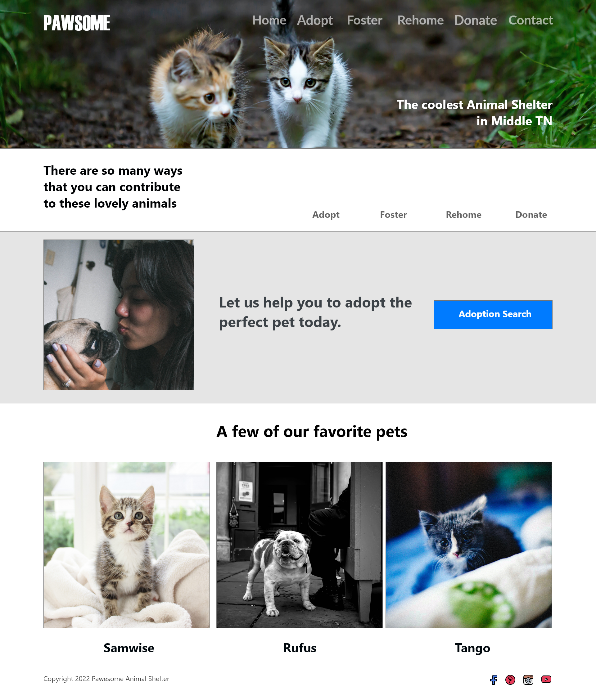Viewport: 596px width, 700px height.
Task: Open the Facebook icon in footer
Action: [494, 680]
